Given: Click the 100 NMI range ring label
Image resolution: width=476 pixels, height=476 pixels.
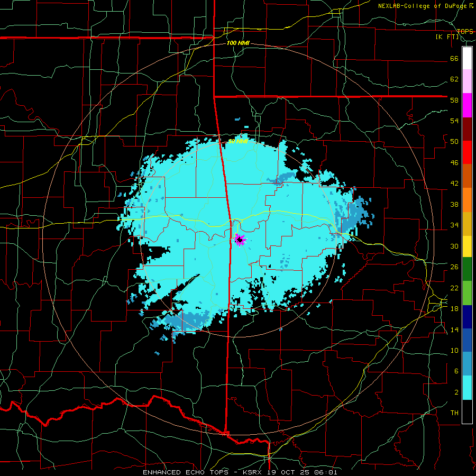Looking at the screenshot, I should (x=238, y=43).
